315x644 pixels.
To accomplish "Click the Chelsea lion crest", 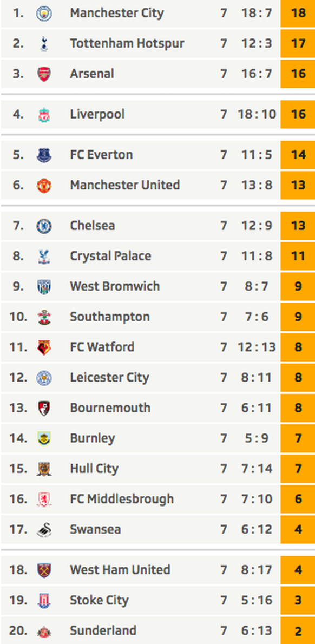I will tap(44, 226).
